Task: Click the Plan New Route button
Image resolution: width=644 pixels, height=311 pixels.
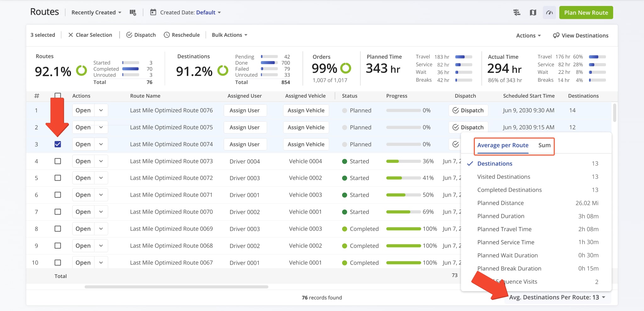Action: [586, 13]
